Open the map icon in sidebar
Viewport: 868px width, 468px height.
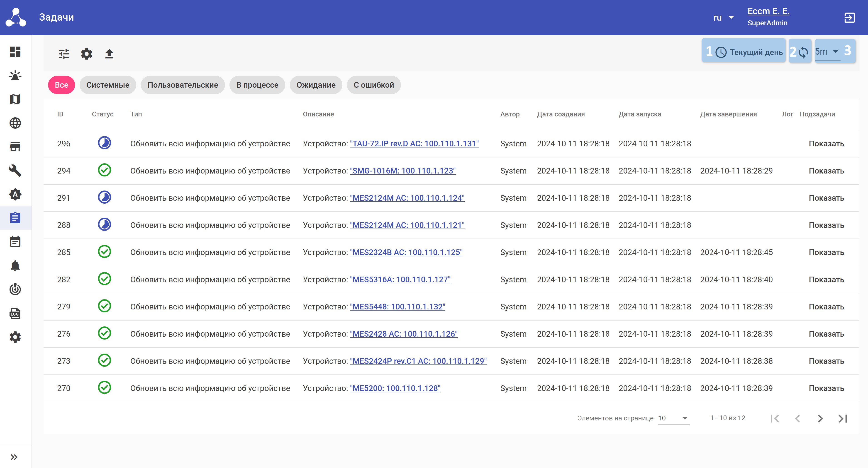click(x=15, y=99)
